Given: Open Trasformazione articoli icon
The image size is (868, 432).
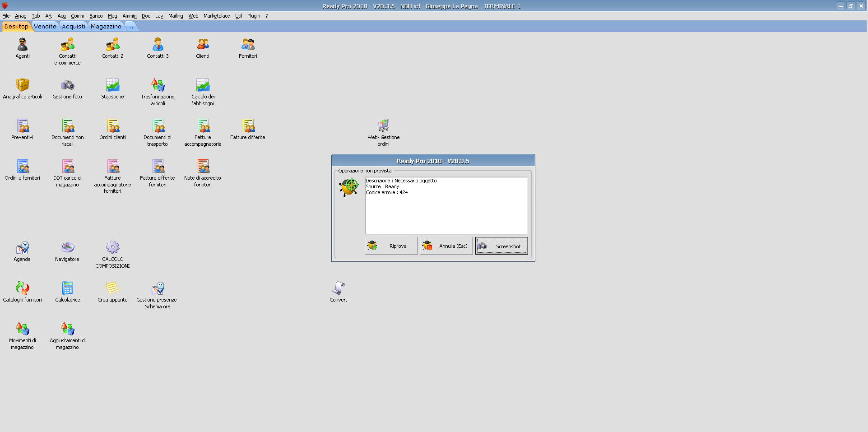Looking at the screenshot, I should pos(158,85).
